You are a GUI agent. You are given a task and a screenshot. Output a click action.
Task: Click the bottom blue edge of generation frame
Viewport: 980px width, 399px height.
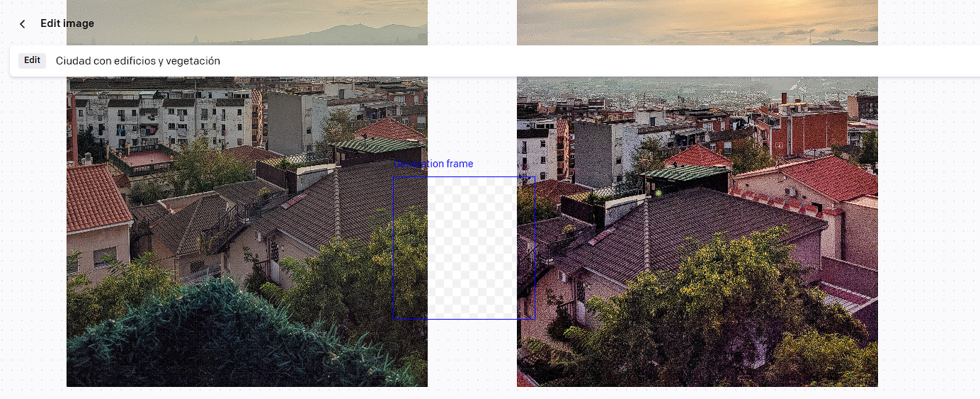click(464, 320)
